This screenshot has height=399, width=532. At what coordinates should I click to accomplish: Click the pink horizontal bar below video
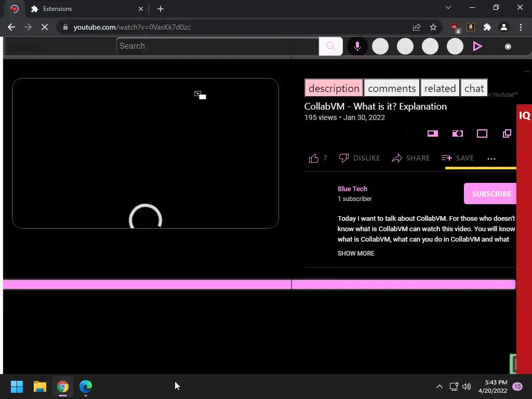click(x=259, y=284)
